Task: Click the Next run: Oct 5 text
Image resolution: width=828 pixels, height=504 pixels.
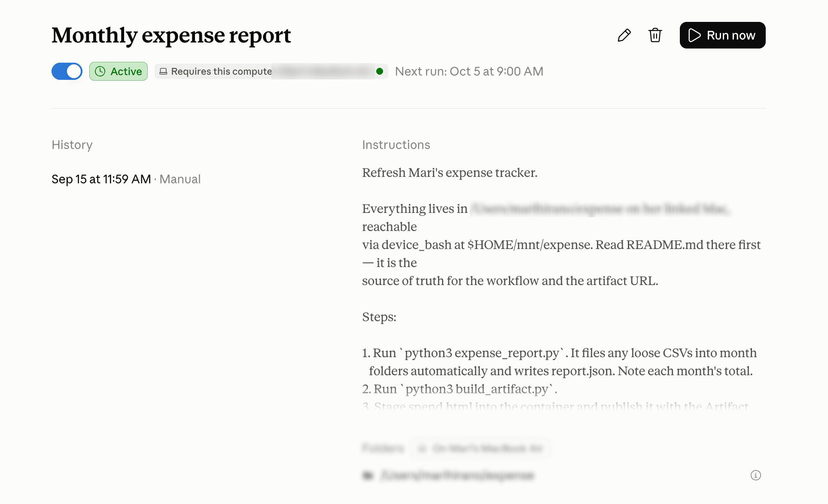Action: [x=469, y=71]
